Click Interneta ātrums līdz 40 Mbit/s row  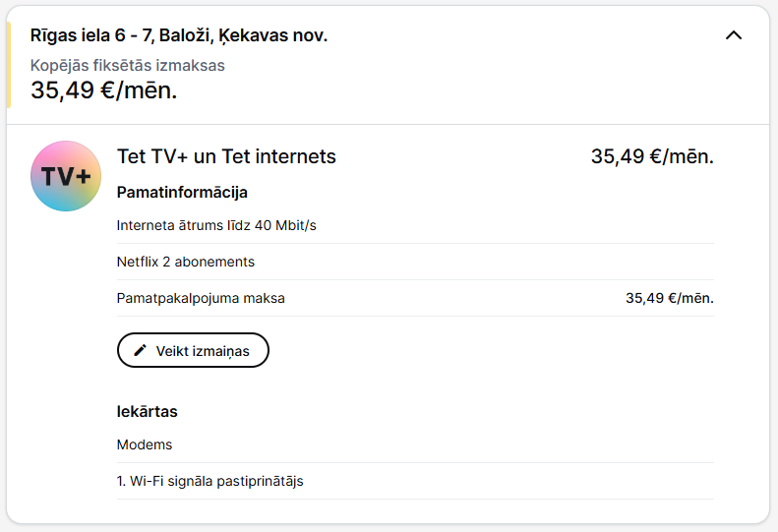point(415,225)
